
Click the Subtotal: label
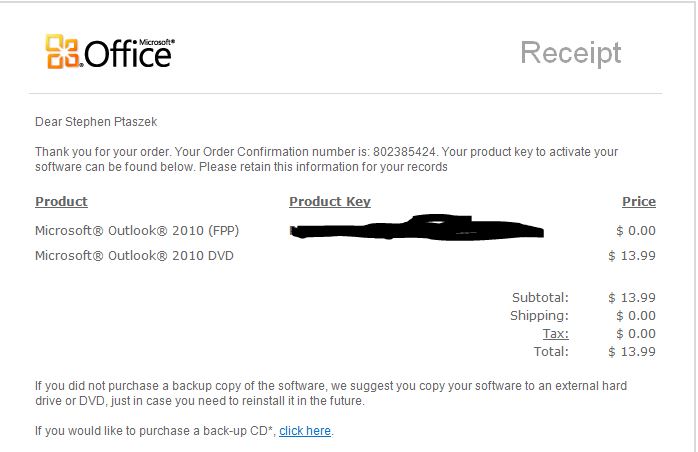coord(540,297)
